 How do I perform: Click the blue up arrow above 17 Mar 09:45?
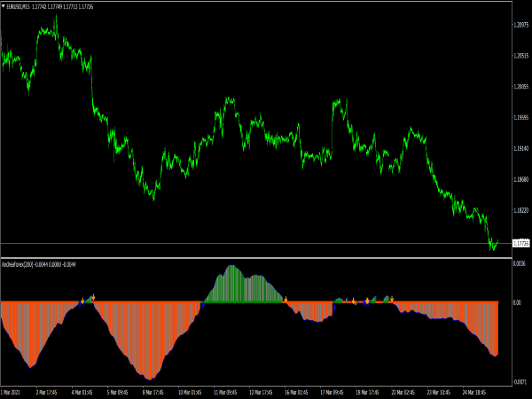(x=334, y=308)
